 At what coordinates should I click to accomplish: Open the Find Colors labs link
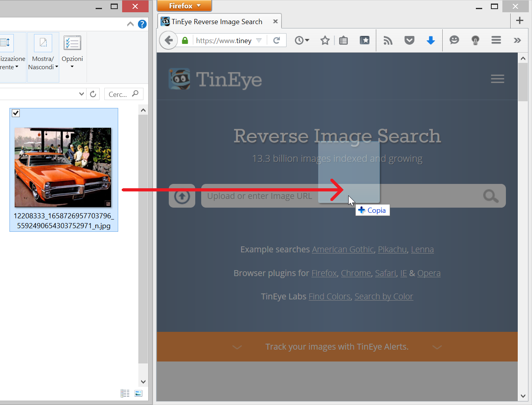tap(330, 297)
